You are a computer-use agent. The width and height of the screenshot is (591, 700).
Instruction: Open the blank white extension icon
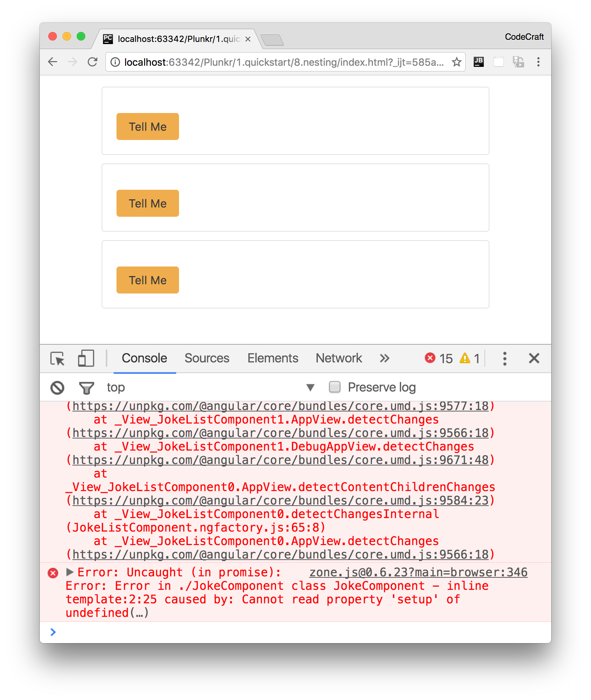point(498,62)
